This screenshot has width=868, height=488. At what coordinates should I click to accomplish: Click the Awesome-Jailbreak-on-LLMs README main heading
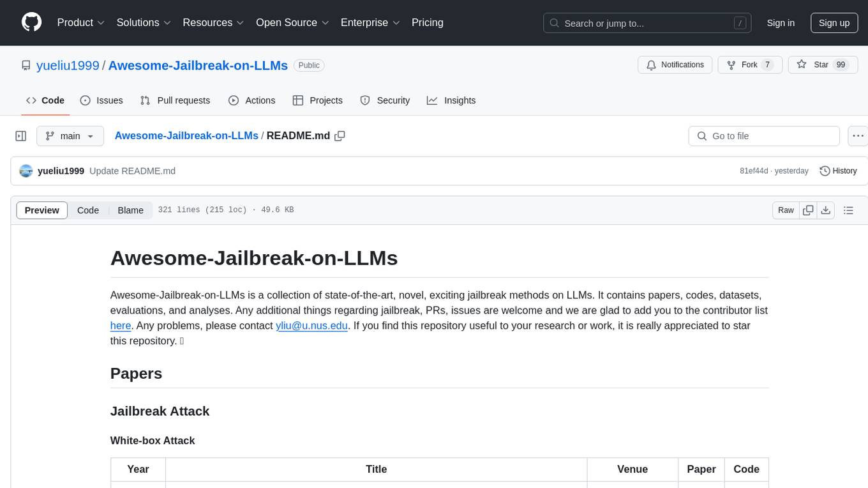click(254, 257)
